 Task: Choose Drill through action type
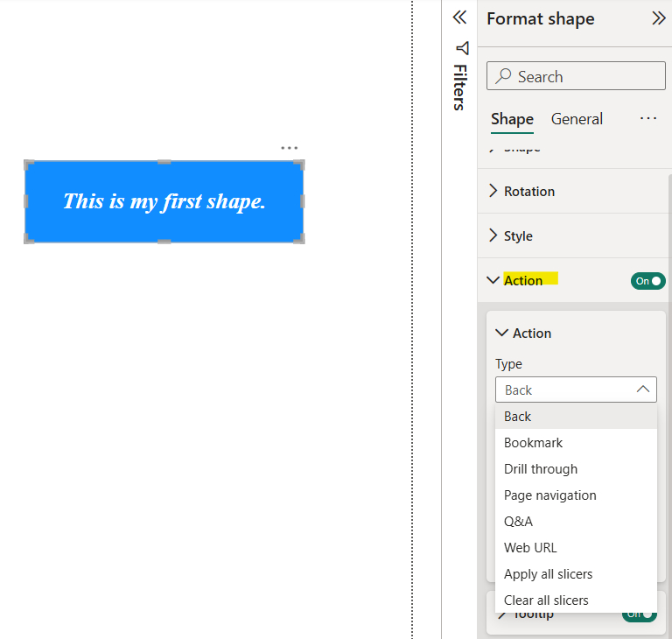tap(540, 469)
